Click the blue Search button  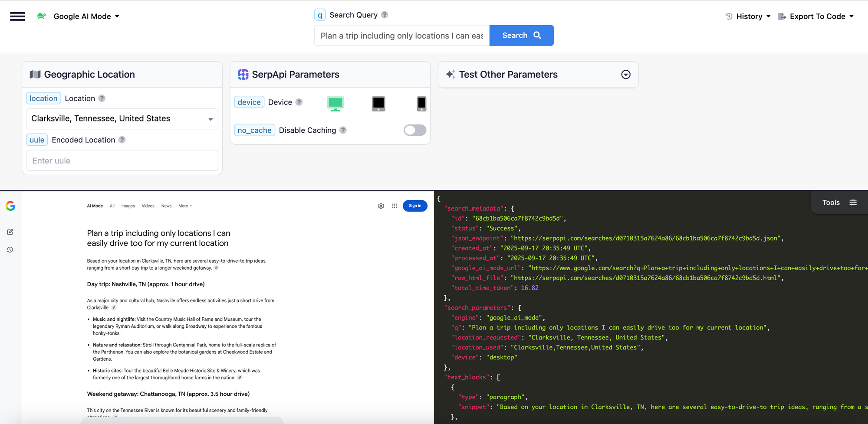click(521, 36)
